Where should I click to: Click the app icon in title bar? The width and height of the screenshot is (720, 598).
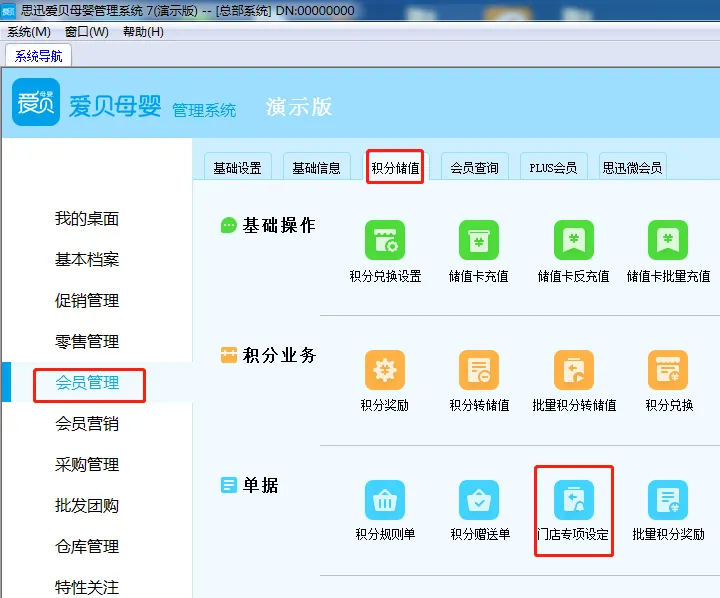point(8,11)
